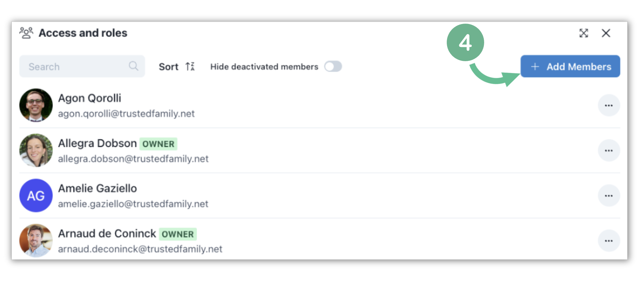Open more options for Allegra Dobson
644x281 pixels.
tap(609, 151)
